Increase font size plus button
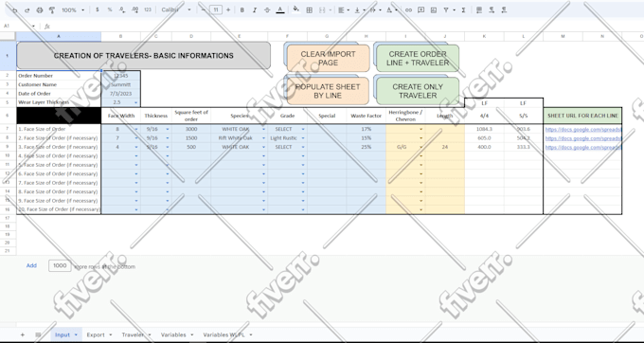 click(x=228, y=9)
